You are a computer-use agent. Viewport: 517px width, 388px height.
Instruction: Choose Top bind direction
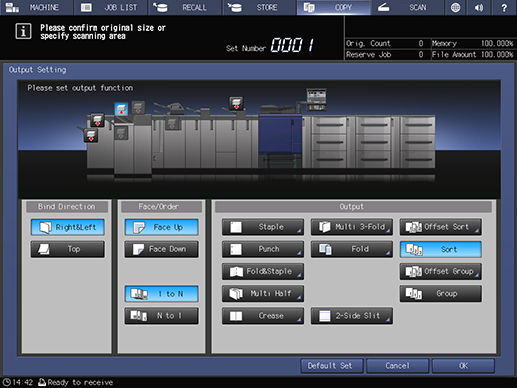[68, 249]
